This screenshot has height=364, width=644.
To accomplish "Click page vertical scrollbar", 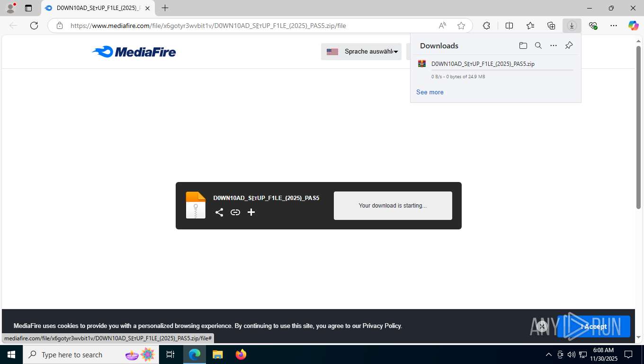I will coord(638,128).
